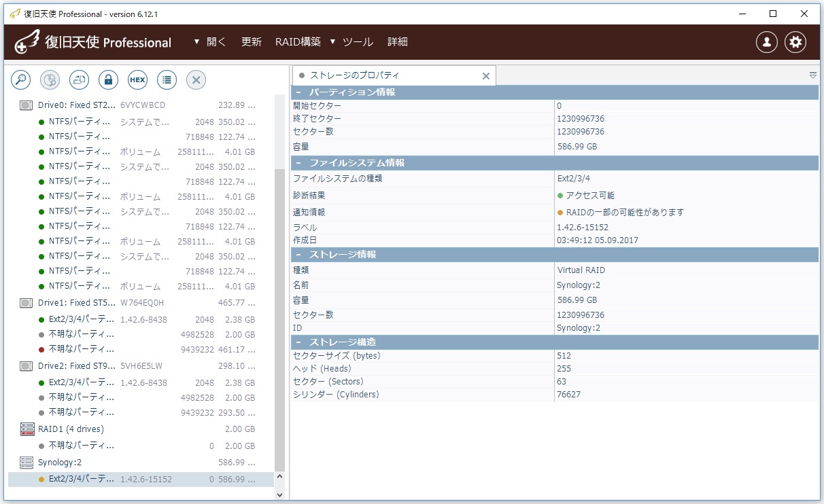
Task: Collapse the ストレージ情報 section
Action: 297,255
